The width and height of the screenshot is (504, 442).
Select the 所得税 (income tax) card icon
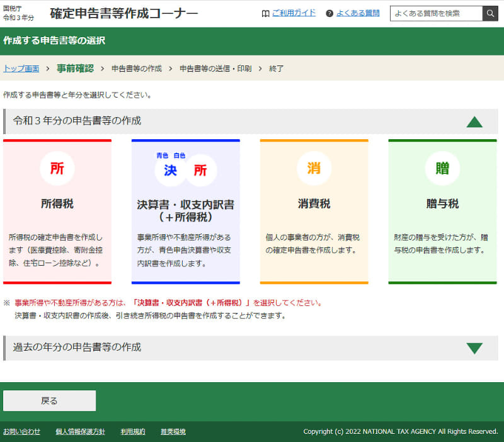pyautogui.click(x=57, y=169)
